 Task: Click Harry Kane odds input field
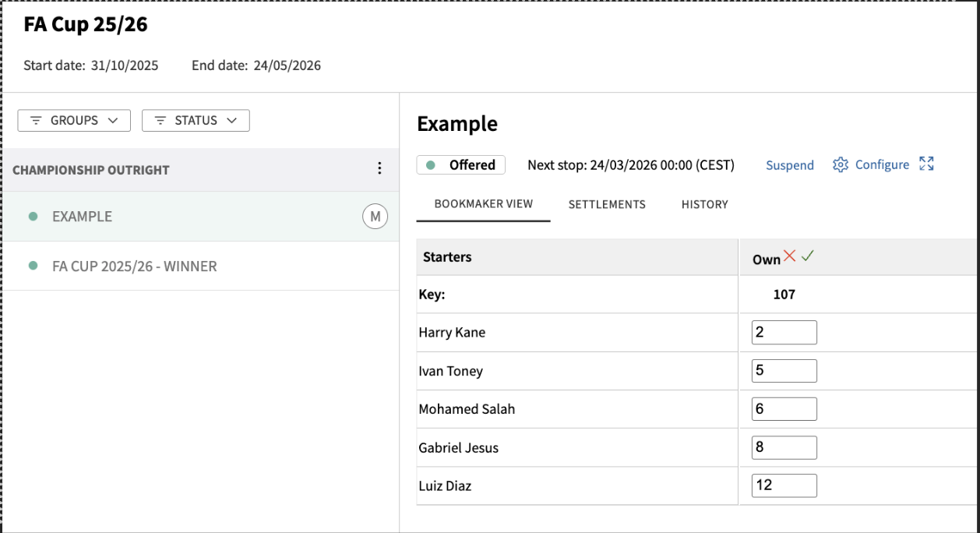click(x=784, y=332)
